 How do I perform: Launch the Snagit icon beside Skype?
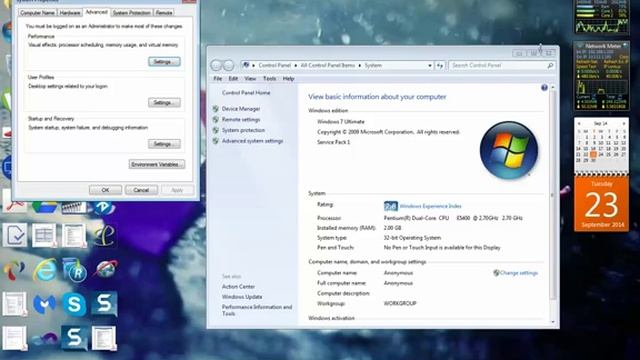pyautogui.click(x=104, y=304)
